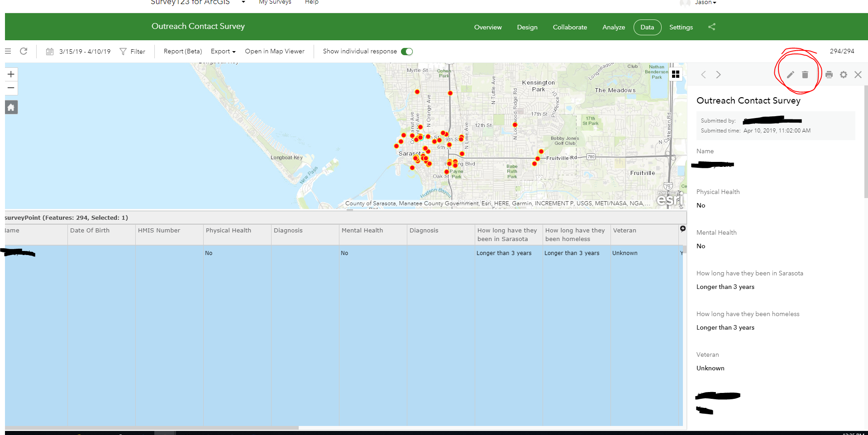Viewport: 868px width, 435px height.
Task: Go to the next survey response
Action: (718, 75)
